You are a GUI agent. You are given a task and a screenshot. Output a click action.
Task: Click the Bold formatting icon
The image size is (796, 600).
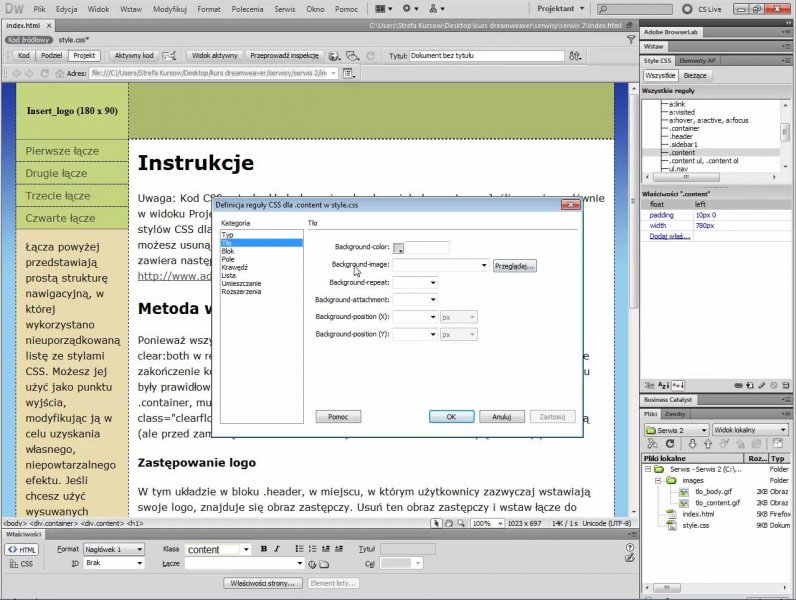(x=264, y=549)
